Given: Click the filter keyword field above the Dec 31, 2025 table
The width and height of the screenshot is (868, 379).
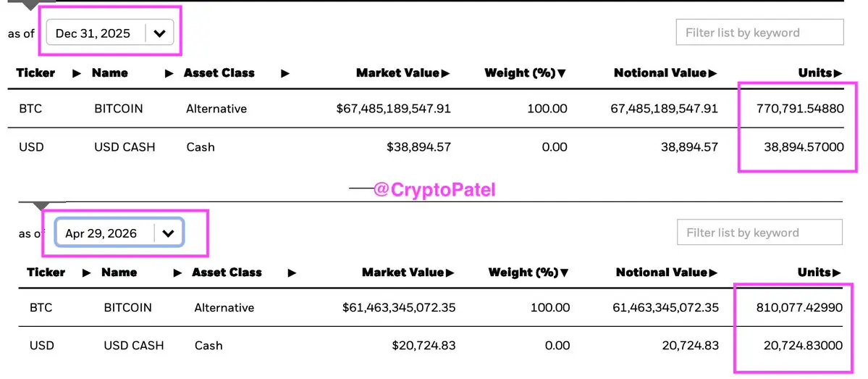Looking at the screenshot, I should [759, 33].
